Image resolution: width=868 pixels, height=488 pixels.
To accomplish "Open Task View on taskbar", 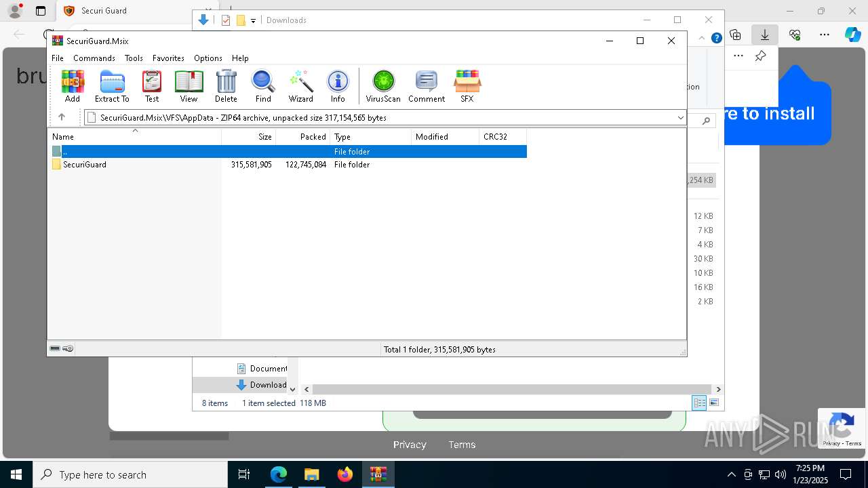I will [x=244, y=474].
